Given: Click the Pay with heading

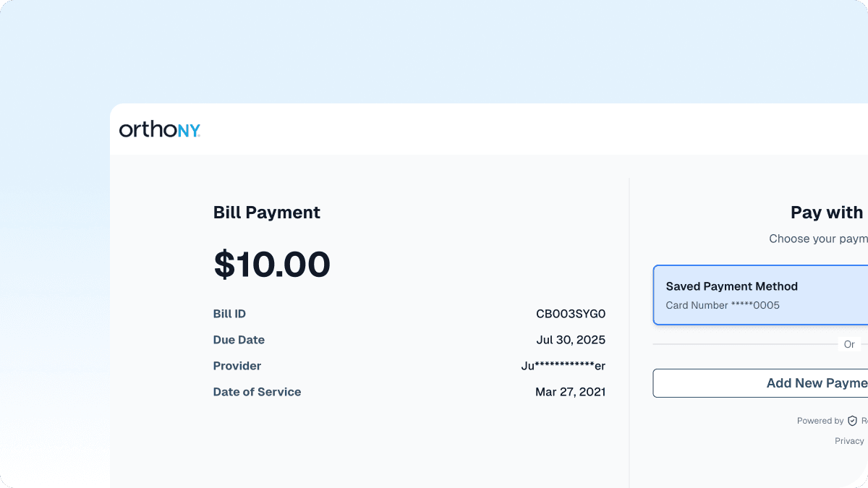Looking at the screenshot, I should tap(827, 213).
